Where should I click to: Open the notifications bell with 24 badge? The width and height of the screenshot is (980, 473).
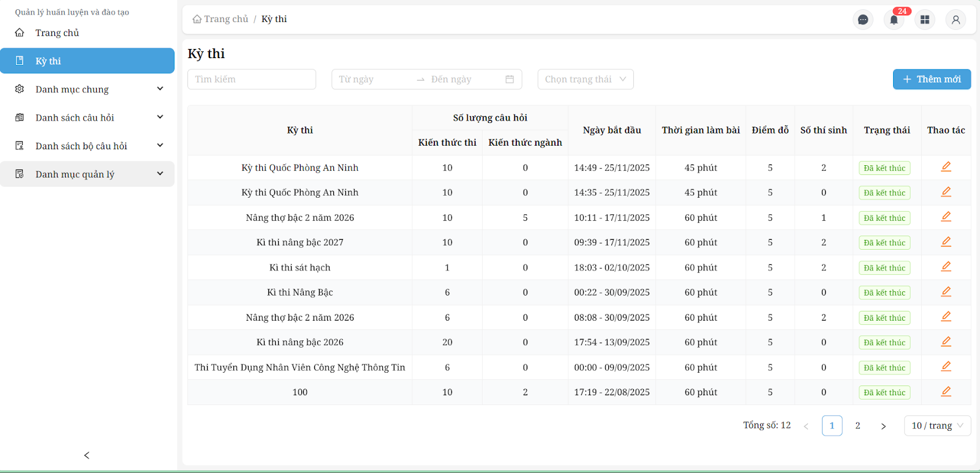894,20
